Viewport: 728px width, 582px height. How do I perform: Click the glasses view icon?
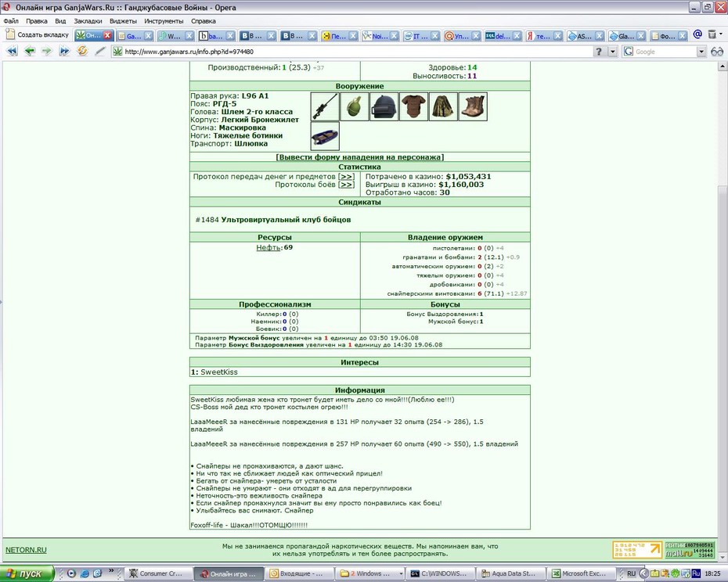[717, 52]
